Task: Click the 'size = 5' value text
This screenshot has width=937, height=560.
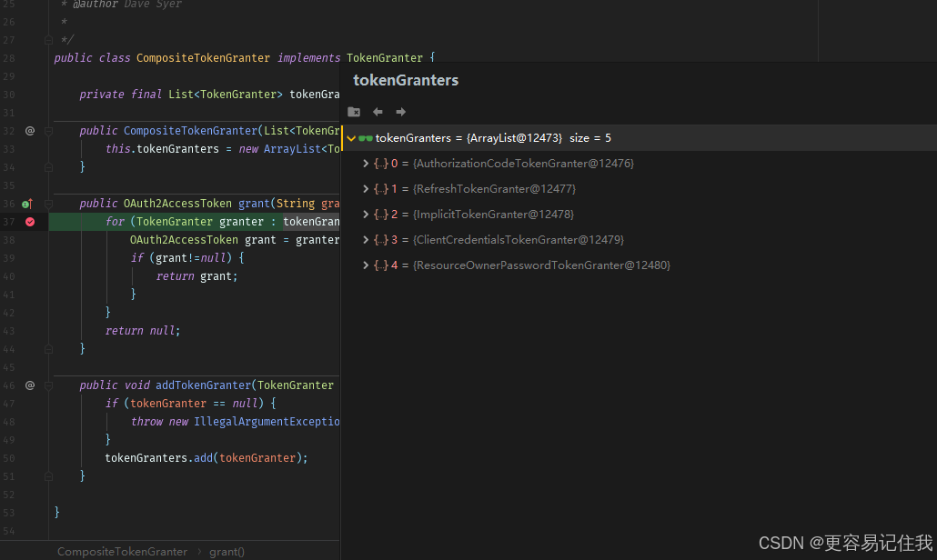Action: tap(590, 138)
